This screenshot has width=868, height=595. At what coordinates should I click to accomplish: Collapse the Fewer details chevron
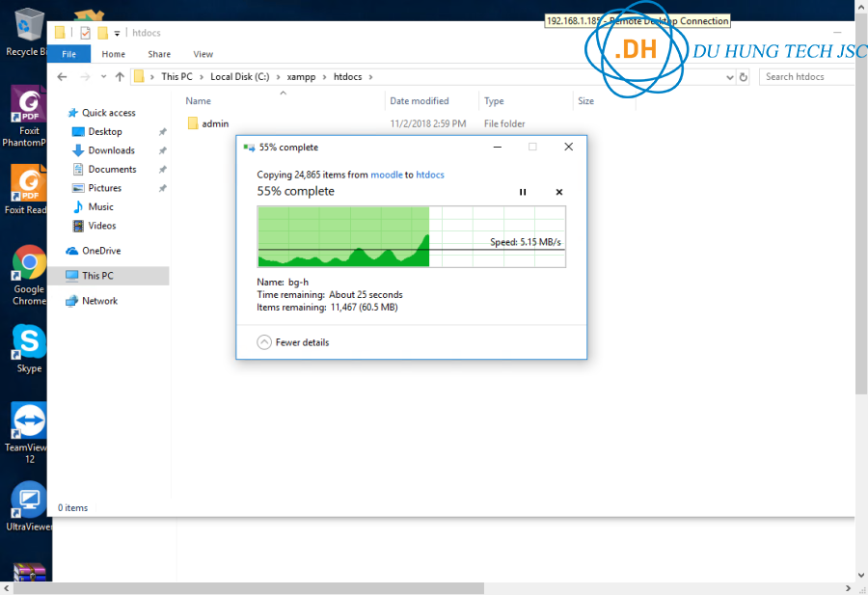point(264,342)
